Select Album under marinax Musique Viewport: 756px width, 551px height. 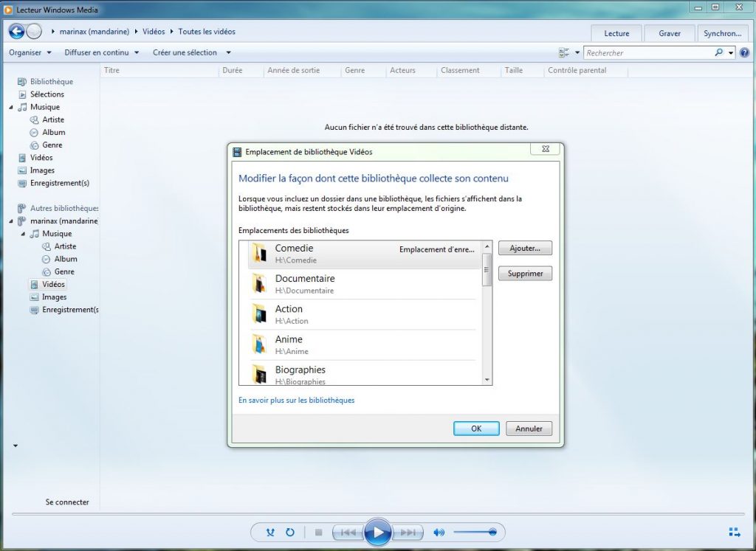(66, 259)
